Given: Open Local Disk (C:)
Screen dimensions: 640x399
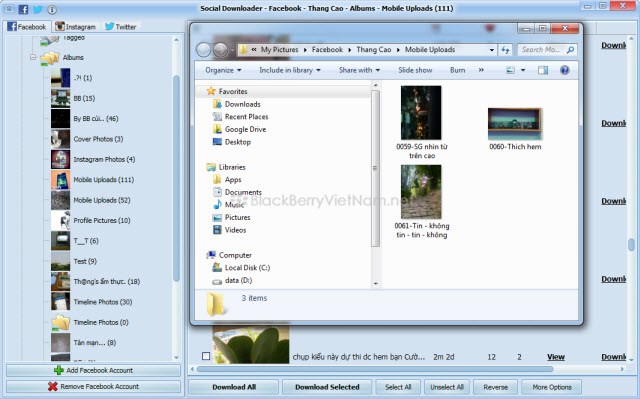Looking at the screenshot, I should (x=247, y=268).
